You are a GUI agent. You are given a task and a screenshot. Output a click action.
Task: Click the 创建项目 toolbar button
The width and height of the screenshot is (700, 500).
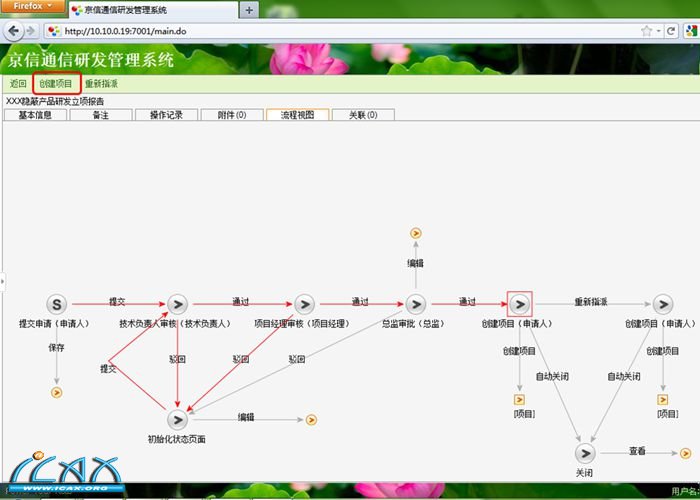(56, 83)
